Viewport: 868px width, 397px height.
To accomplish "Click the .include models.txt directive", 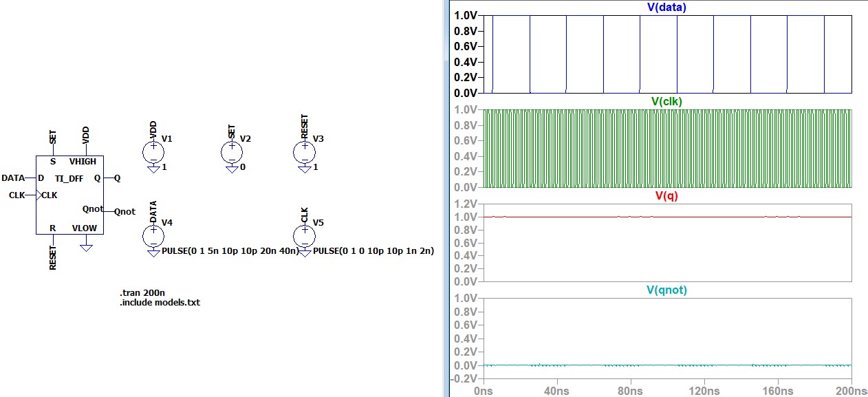I will 160,302.
